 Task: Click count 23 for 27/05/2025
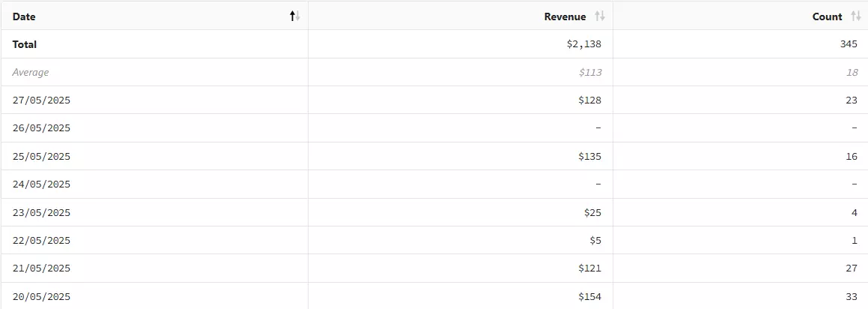point(852,100)
